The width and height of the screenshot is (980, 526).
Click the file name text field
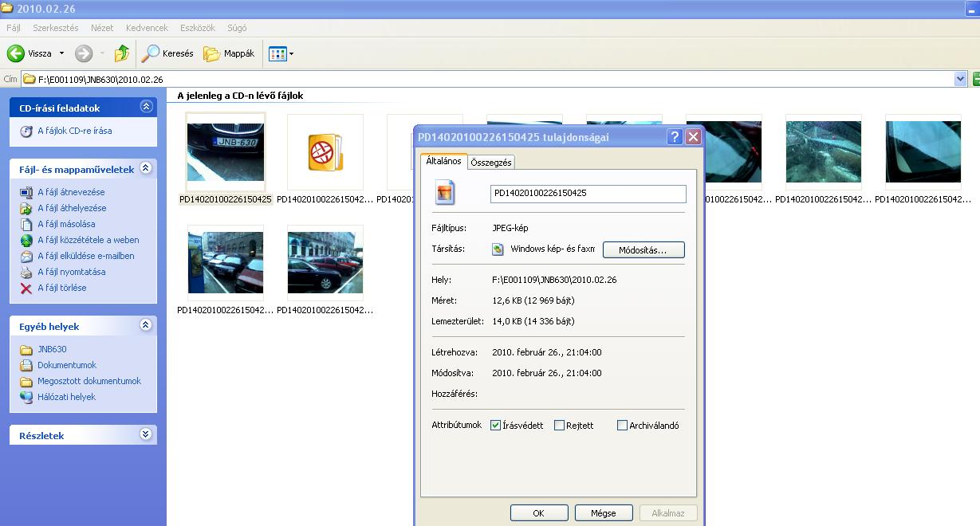point(588,193)
